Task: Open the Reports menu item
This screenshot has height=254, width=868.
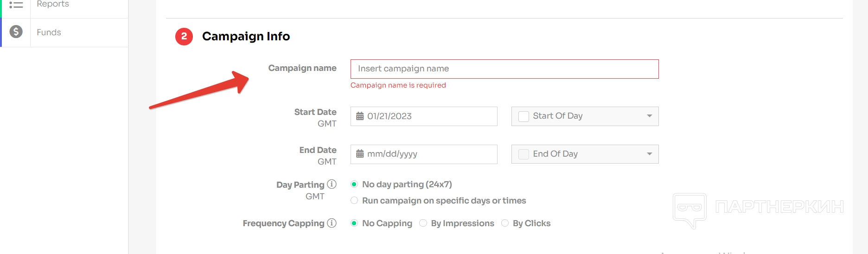Action: tap(53, 4)
